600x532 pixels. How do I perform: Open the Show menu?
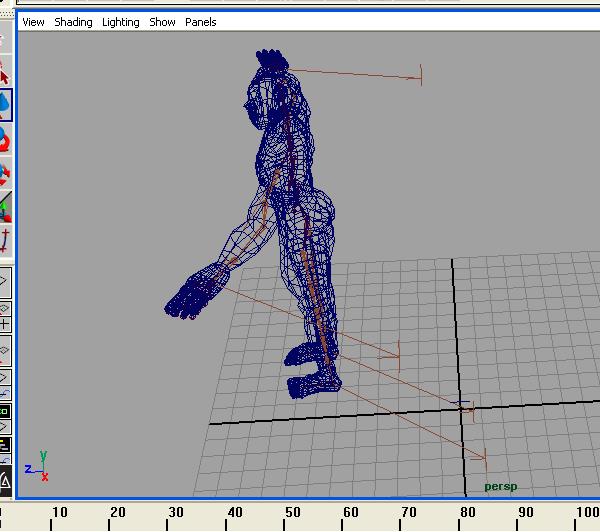pos(162,22)
